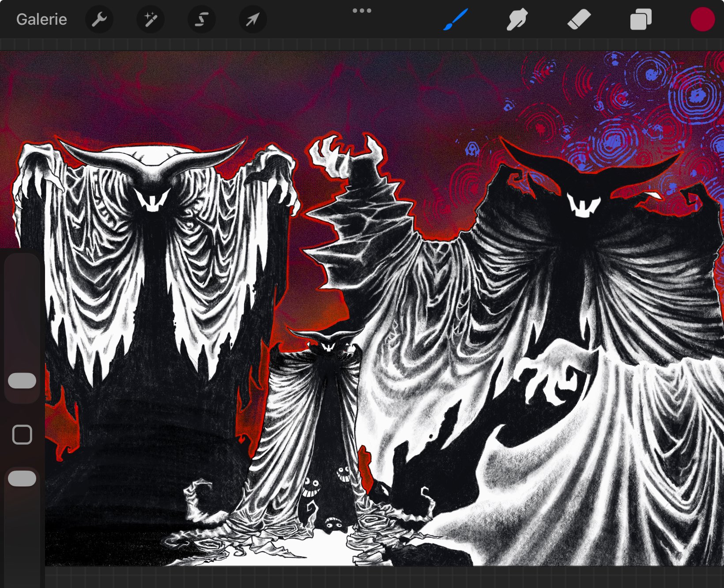Open the red color picker swatch
Viewport: 724px width, 588px height.
pos(702,20)
